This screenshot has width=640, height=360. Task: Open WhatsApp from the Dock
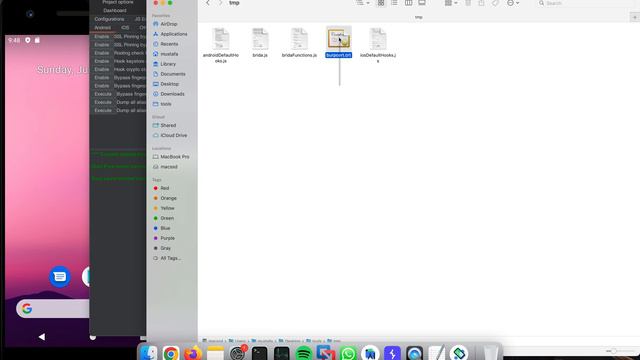(x=348, y=353)
